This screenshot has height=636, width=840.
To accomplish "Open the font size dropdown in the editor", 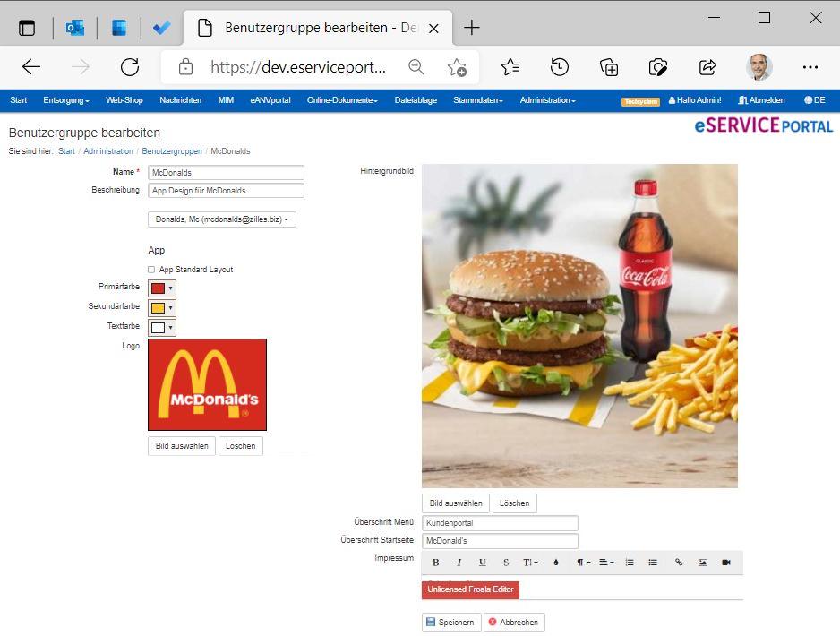I will pyautogui.click(x=530, y=563).
